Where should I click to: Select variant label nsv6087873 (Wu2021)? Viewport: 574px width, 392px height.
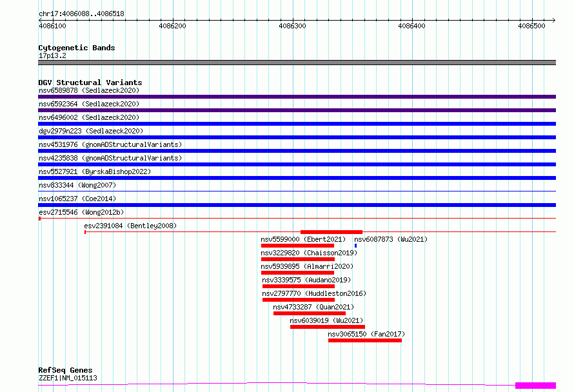[x=391, y=239]
